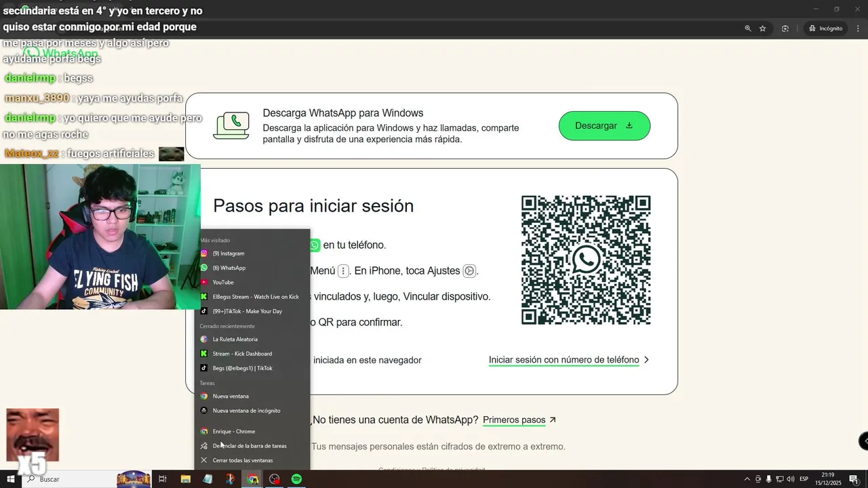Reopen 'Stream - Kick Dashboard' entry
This screenshot has width=868, height=488.
(x=252, y=354)
